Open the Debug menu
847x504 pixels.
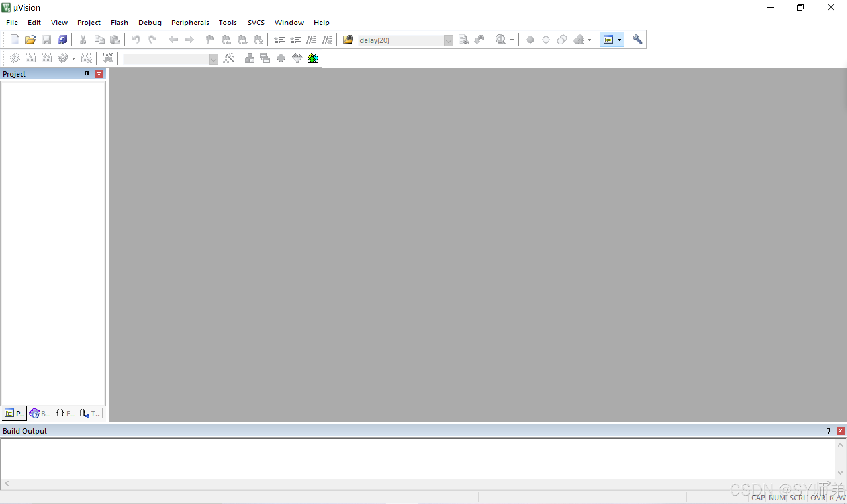150,23
